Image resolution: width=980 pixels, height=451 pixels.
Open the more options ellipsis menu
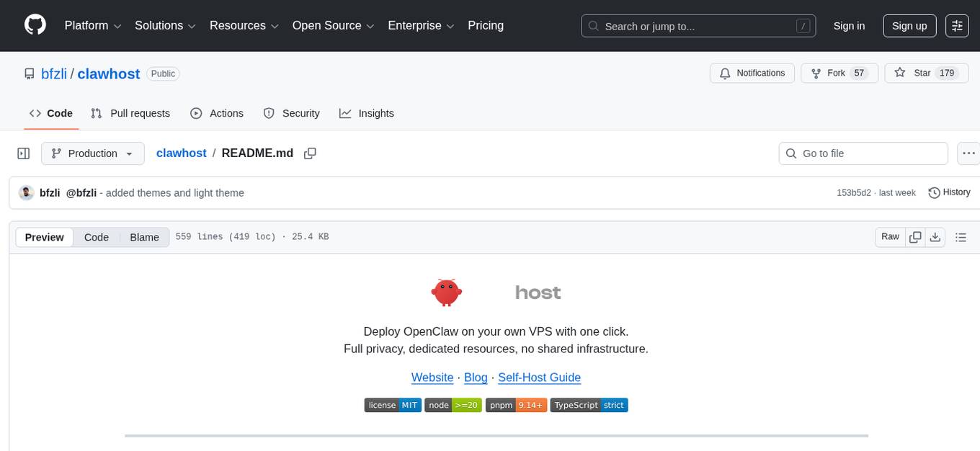pos(968,153)
